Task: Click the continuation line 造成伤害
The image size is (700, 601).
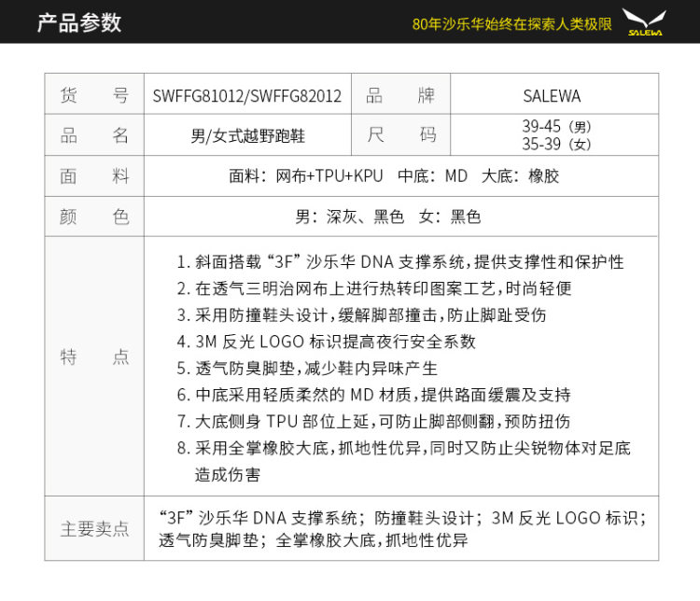Action: 227,475
